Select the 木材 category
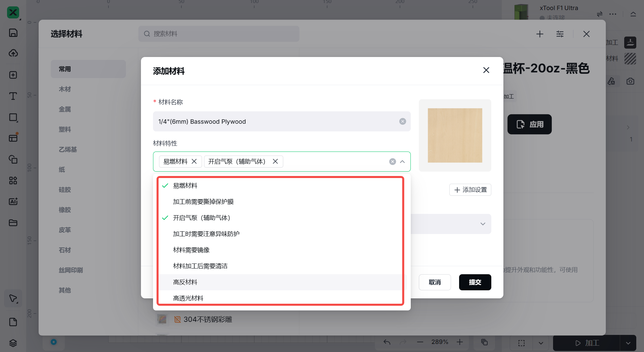Image resolution: width=644 pixels, height=352 pixels. tap(65, 89)
